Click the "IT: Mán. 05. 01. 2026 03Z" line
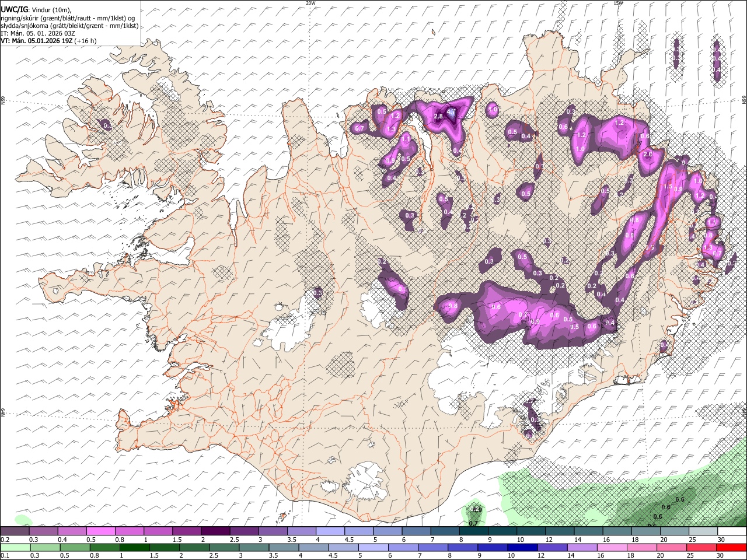Viewport: 747px width, 560px height. [37, 33]
